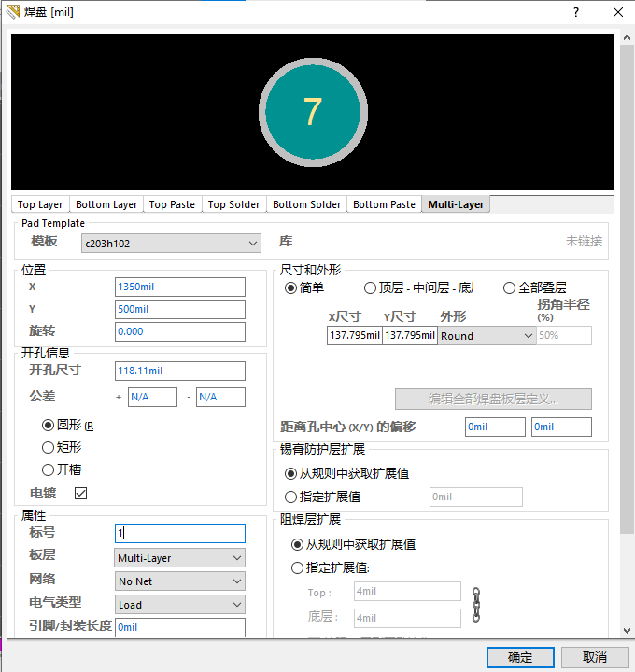Viewport: 635px width, 672px height.
Task: Click the X尺寸 137.795mil cell
Action: (x=355, y=335)
